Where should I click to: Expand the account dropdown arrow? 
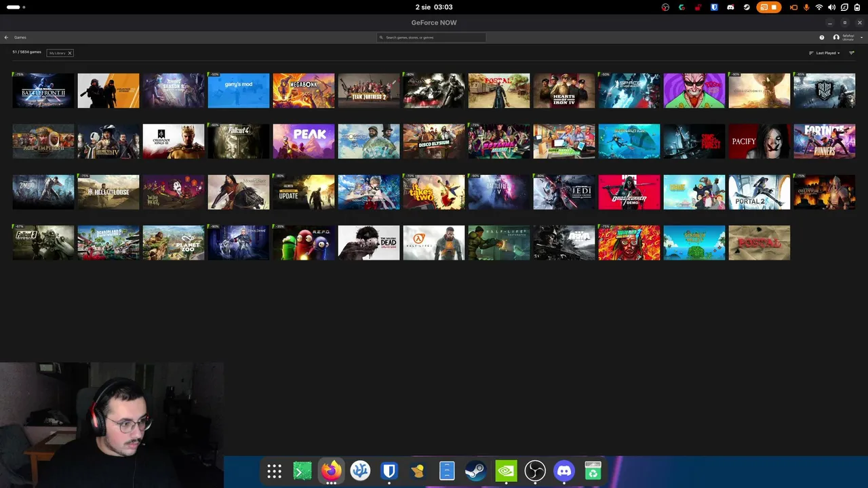(x=861, y=37)
